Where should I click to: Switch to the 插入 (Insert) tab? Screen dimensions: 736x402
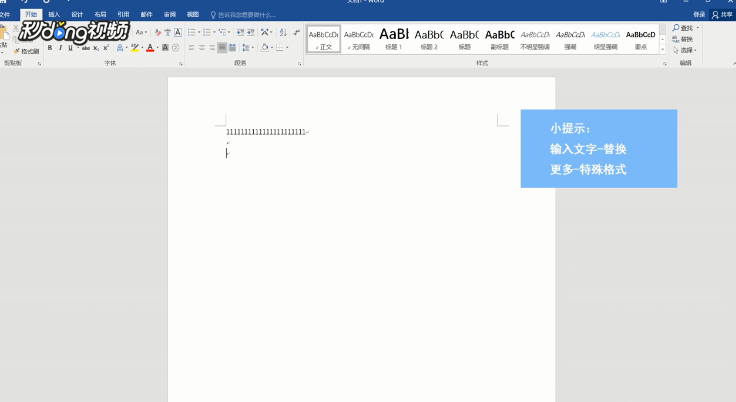coord(54,15)
